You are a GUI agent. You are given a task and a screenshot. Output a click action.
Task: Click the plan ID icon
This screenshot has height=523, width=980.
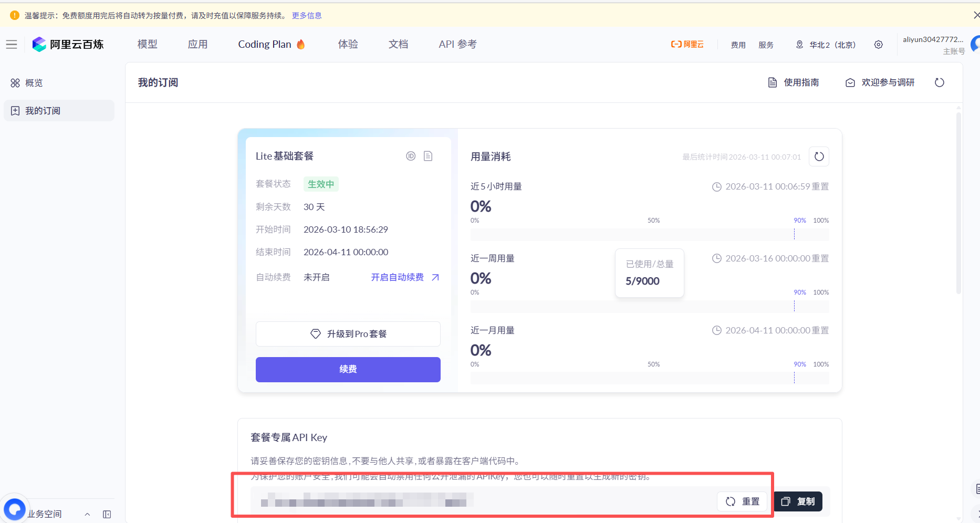(x=411, y=156)
